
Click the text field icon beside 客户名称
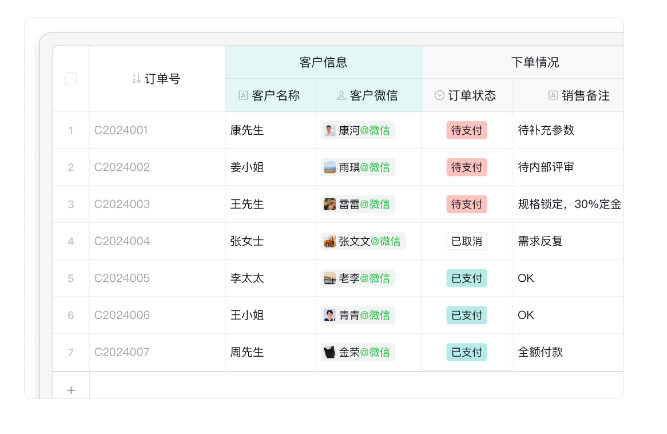[243, 96]
